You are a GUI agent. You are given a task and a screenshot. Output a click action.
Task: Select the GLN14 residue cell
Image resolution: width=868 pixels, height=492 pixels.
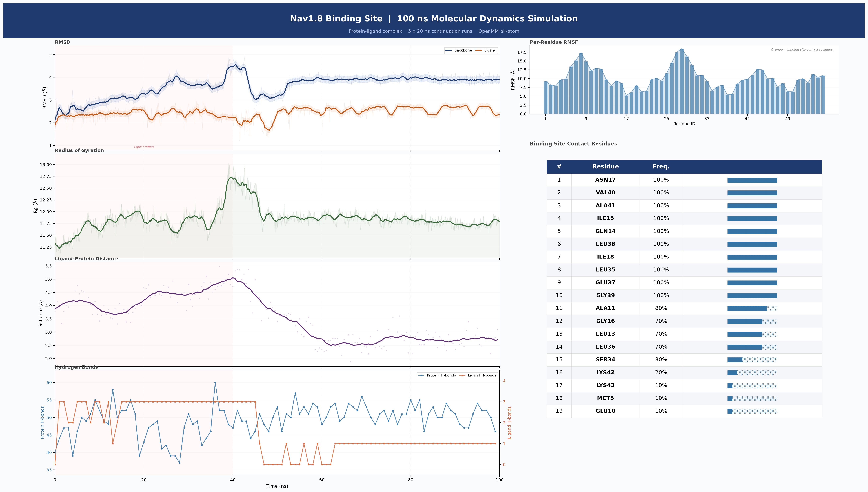click(605, 231)
